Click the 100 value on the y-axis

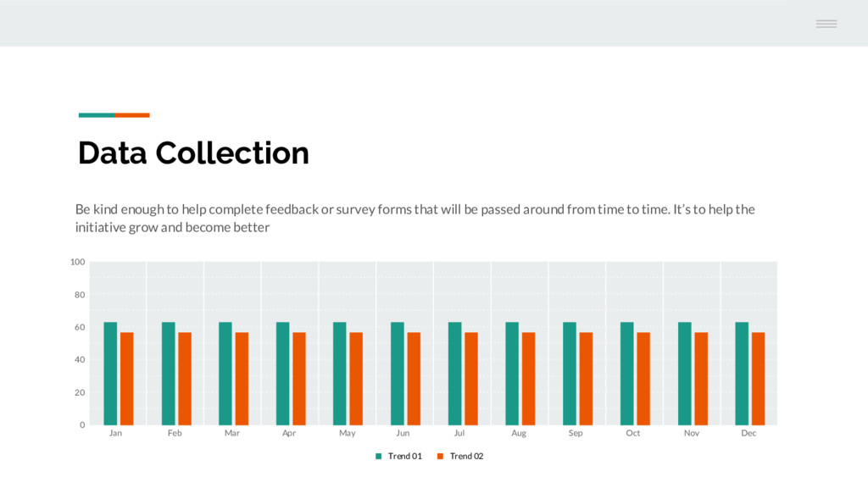tap(77, 263)
